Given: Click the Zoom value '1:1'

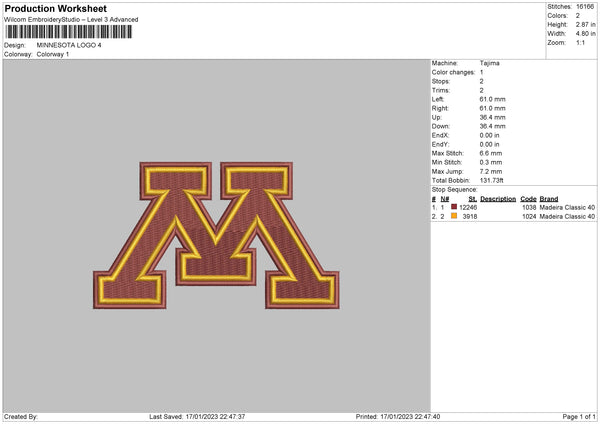Looking at the screenshot, I should point(580,43).
